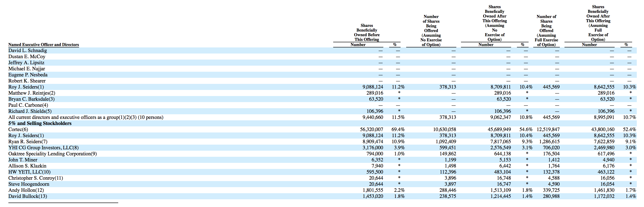644x207 pixels.
Task: Select Eugene P. Nesbeda name
Action: coord(28,75)
